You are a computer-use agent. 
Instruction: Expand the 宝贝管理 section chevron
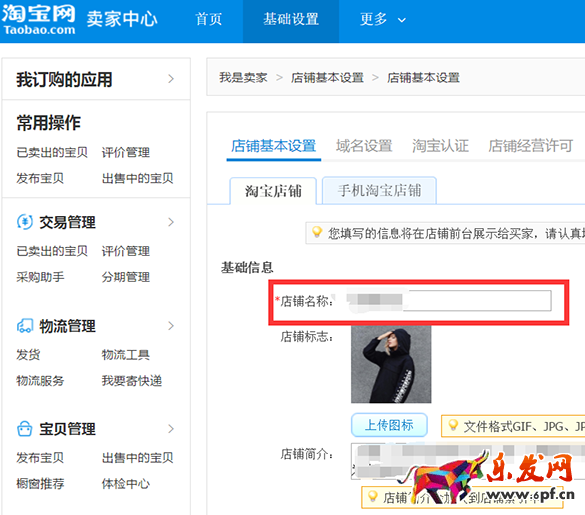171,428
